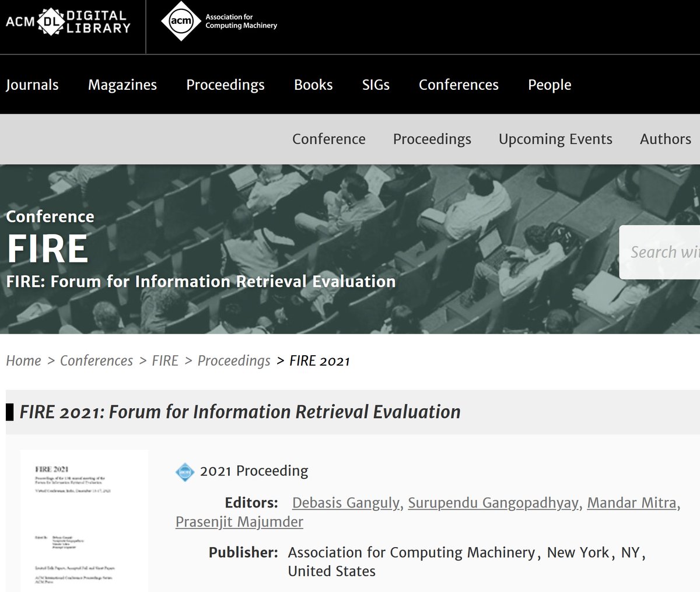Click the ACM badge beside 2021 Proceeding
The image size is (700, 592).
pos(185,471)
